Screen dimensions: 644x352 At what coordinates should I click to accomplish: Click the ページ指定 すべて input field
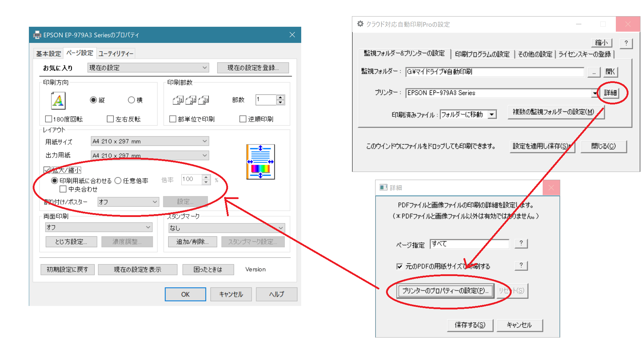469,244
